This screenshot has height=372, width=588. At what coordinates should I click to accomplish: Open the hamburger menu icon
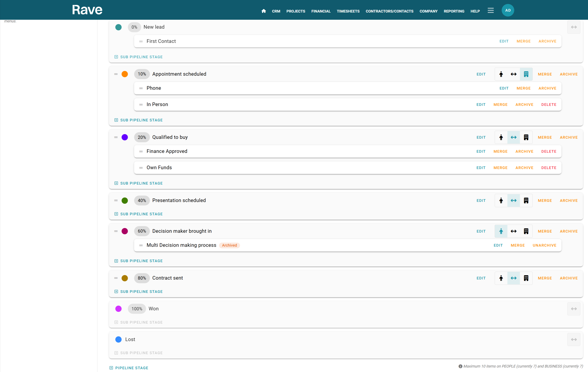(x=491, y=10)
